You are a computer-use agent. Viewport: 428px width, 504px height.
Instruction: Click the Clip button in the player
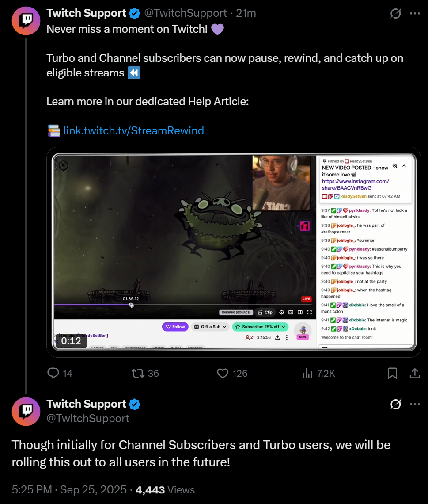[x=265, y=312]
